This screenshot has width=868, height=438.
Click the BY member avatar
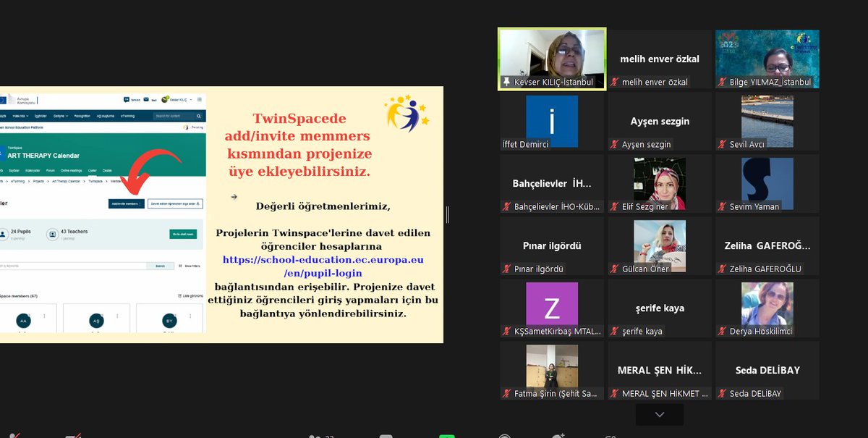pyautogui.click(x=169, y=321)
